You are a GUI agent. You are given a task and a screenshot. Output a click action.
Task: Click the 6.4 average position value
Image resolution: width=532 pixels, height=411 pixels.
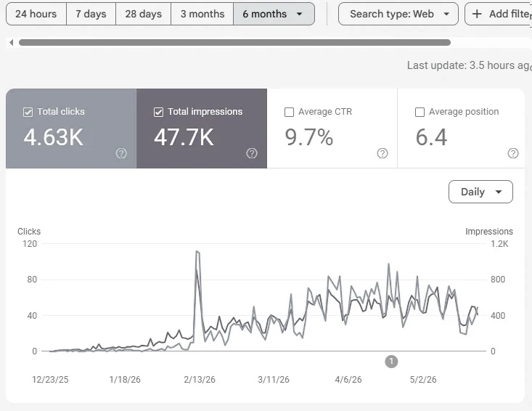tap(432, 137)
